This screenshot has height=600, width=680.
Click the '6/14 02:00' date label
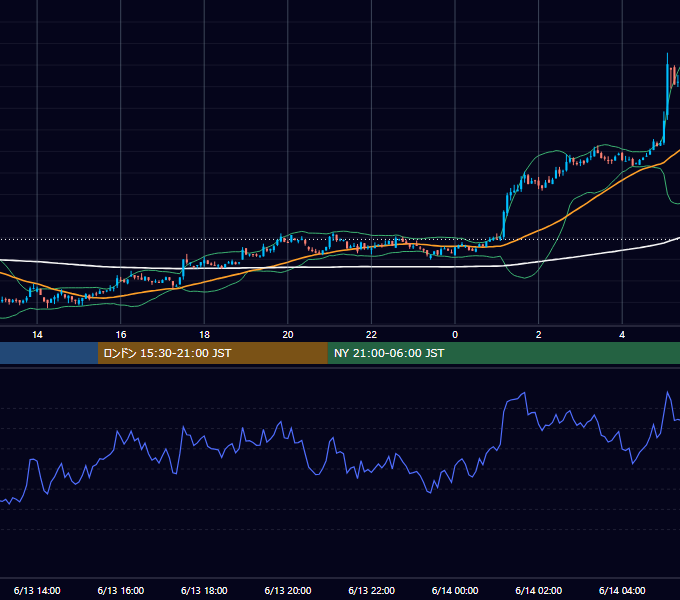click(x=539, y=590)
